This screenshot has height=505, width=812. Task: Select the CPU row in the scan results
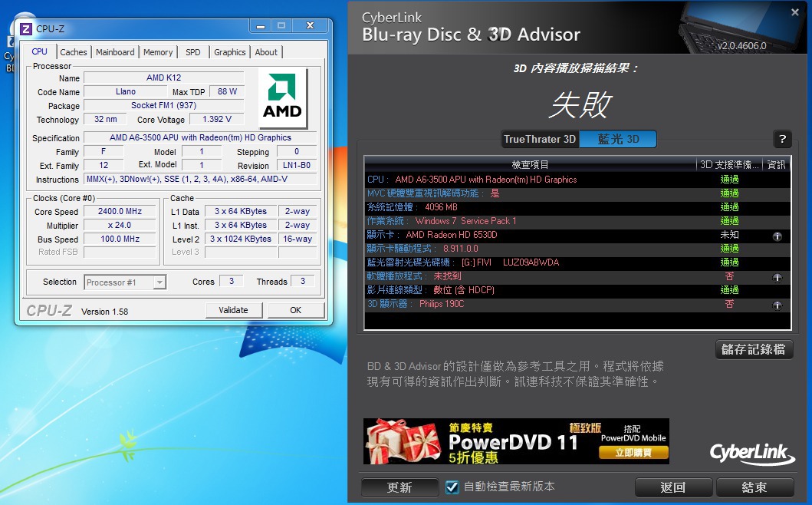(577, 180)
